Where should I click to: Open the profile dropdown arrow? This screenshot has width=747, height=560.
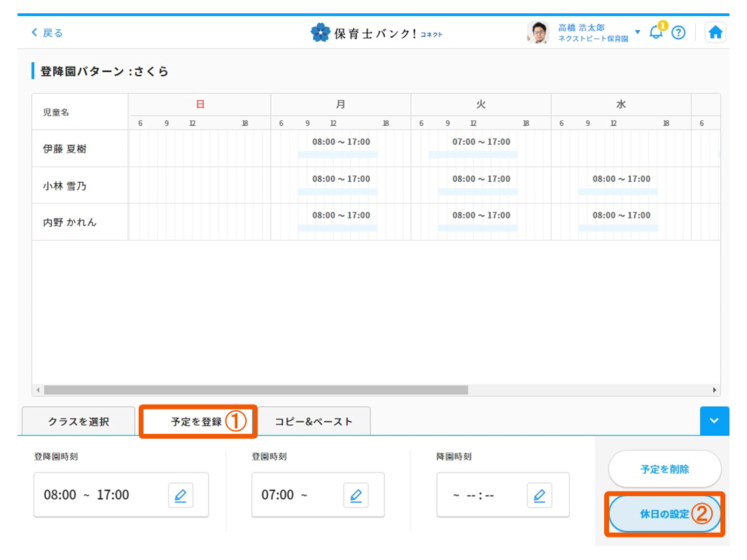[x=637, y=32]
